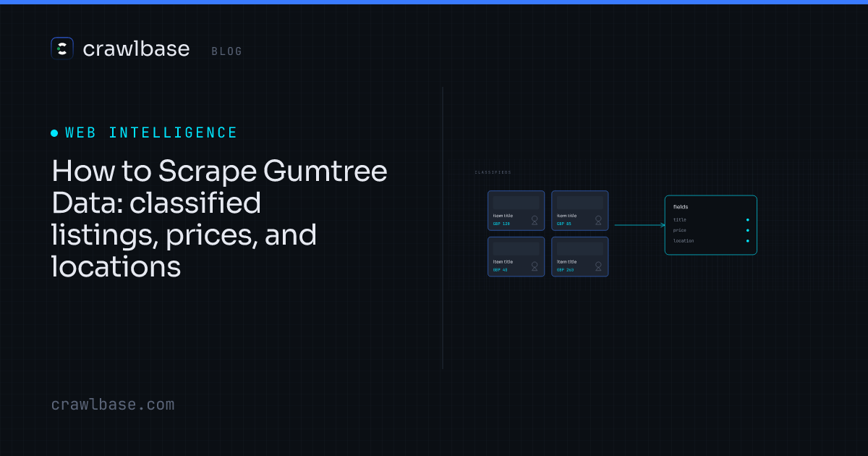The image size is (868, 456).
Task: Click location pin icon on GBP 260 card
Action: click(598, 266)
